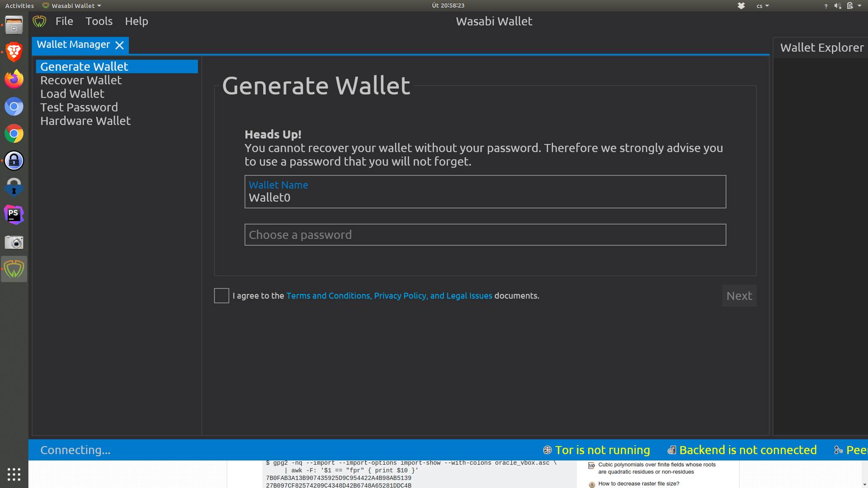Viewport: 868px width, 488px height.
Task: Click the 'Backend is not connected' status text
Action: (x=748, y=450)
